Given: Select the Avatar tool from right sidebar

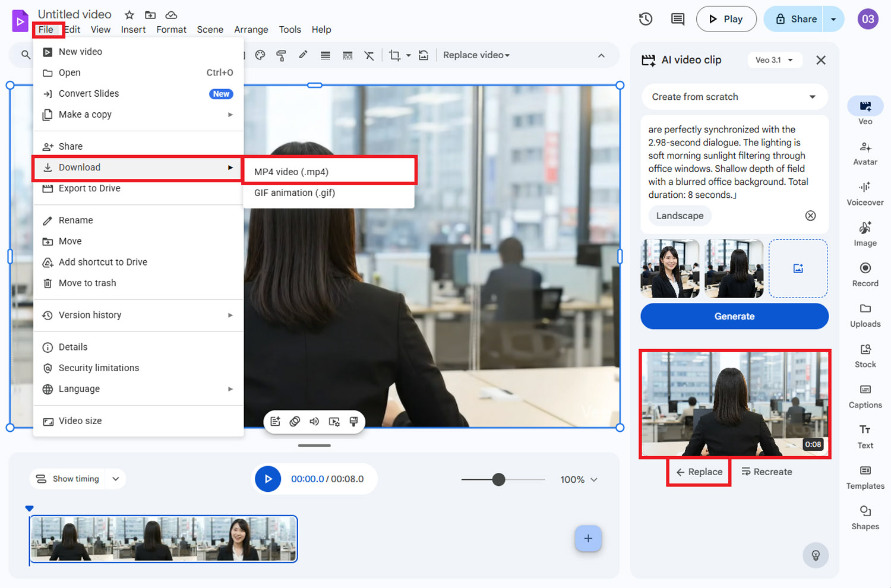Looking at the screenshot, I should click(865, 153).
